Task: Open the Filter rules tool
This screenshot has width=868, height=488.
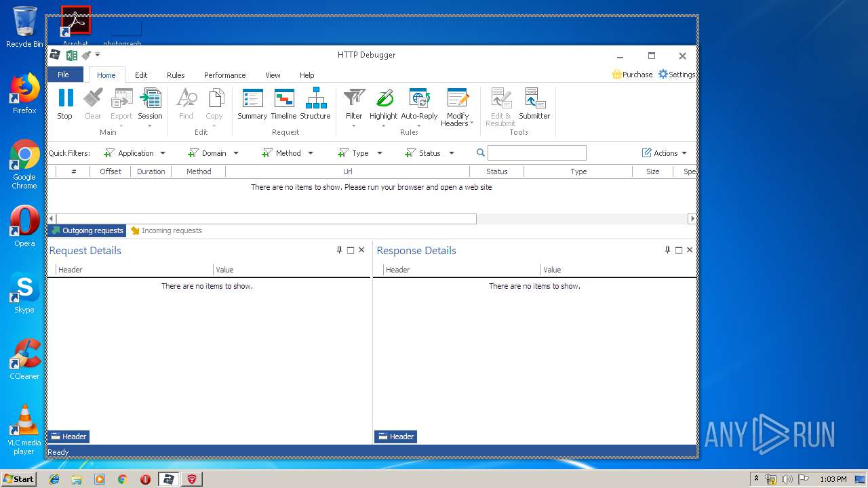Action: click(354, 107)
